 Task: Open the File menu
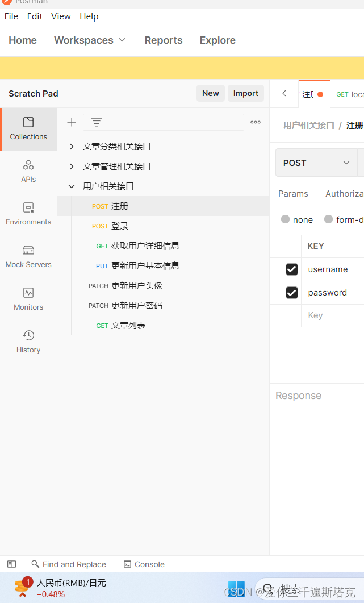(x=11, y=16)
